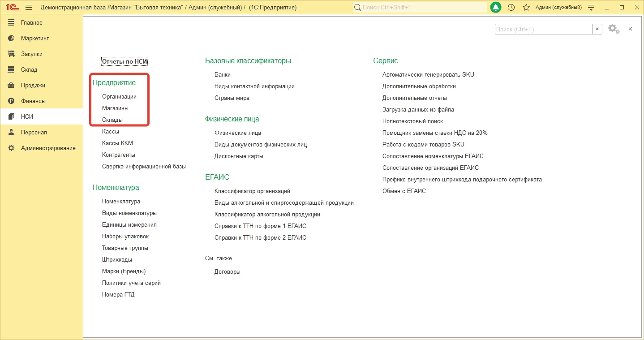This screenshot has width=644, height=340.
Task: Open Кассы list
Action: [x=111, y=132]
